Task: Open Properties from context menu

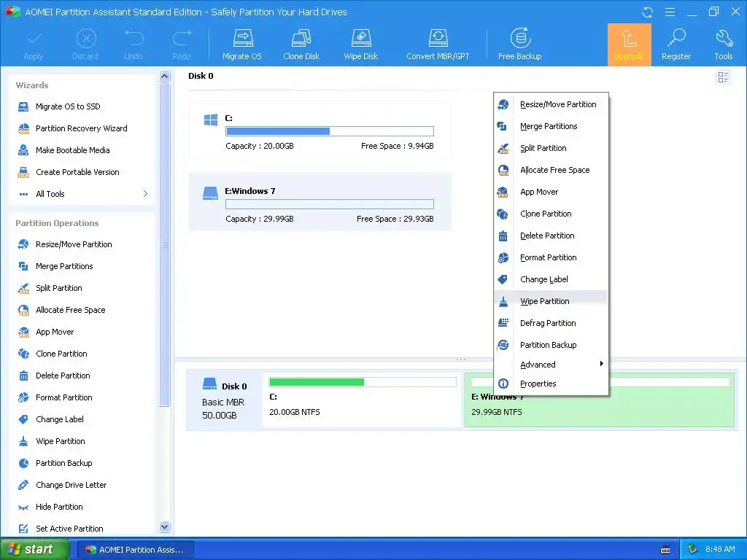Action: click(551, 384)
